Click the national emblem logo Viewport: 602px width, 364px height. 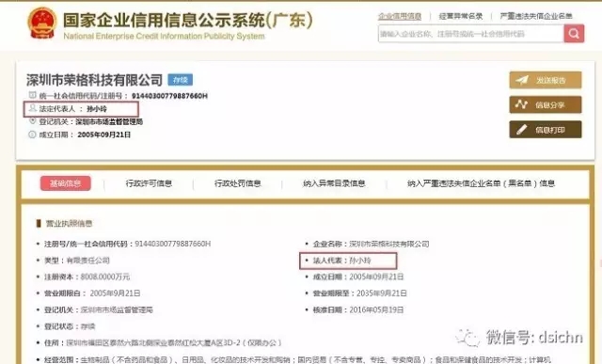coord(42,23)
